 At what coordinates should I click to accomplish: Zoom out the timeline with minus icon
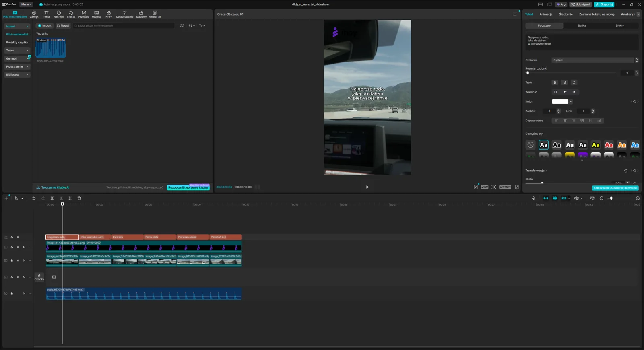601,198
